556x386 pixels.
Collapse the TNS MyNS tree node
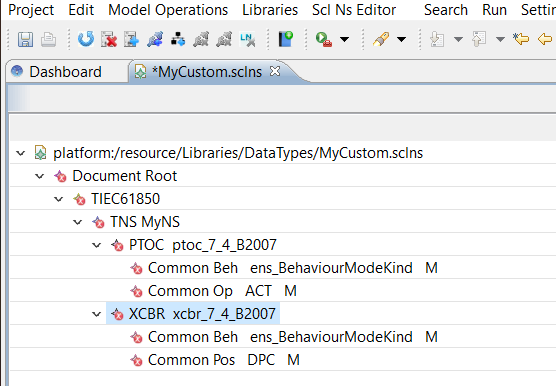click(x=77, y=222)
